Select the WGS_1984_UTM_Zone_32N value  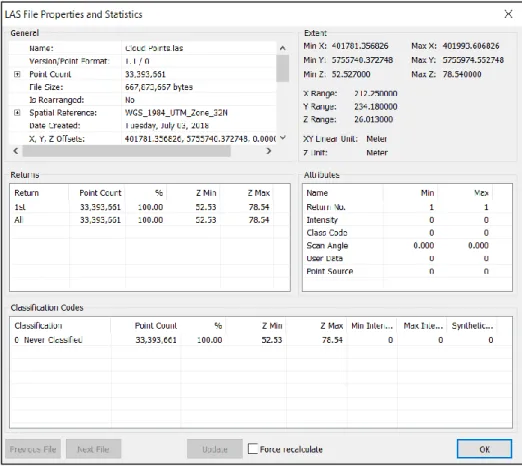click(x=176, y=113)
